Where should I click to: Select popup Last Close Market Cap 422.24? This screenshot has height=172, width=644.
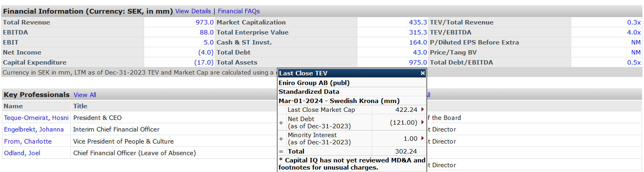(406, 110)
